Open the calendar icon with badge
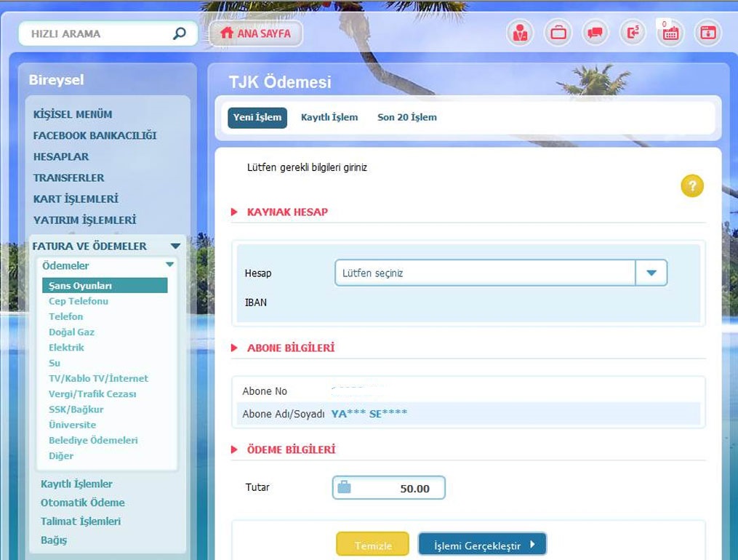The width and height of the screenshot is (738, 560). [x=670, y=33]
